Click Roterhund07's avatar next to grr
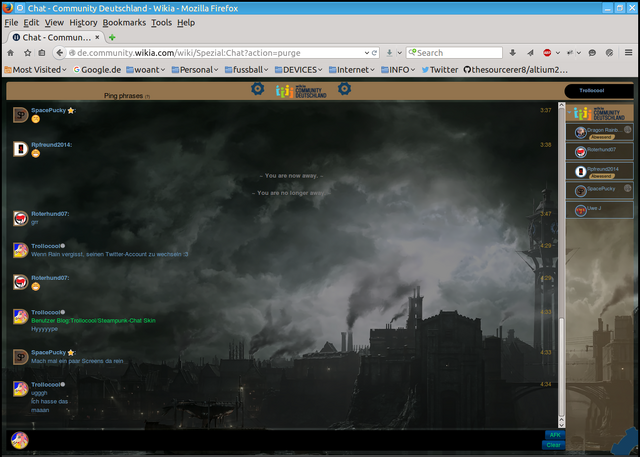Image resolution: width=640 pixels, height=457 pixels. pyautogui.click(x=20, y=218)
